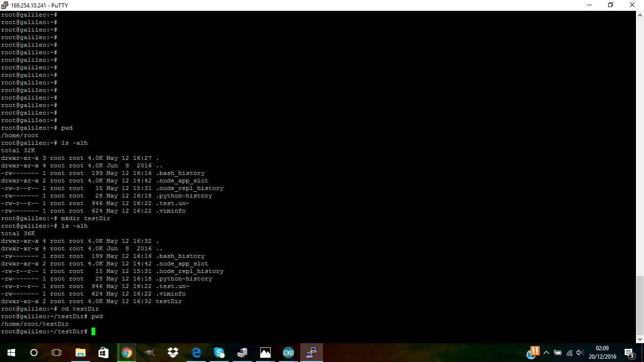Screen dimensions: 644x362
Task: Click the PuTTY icon in the title bar
Action: click(5, 5)
